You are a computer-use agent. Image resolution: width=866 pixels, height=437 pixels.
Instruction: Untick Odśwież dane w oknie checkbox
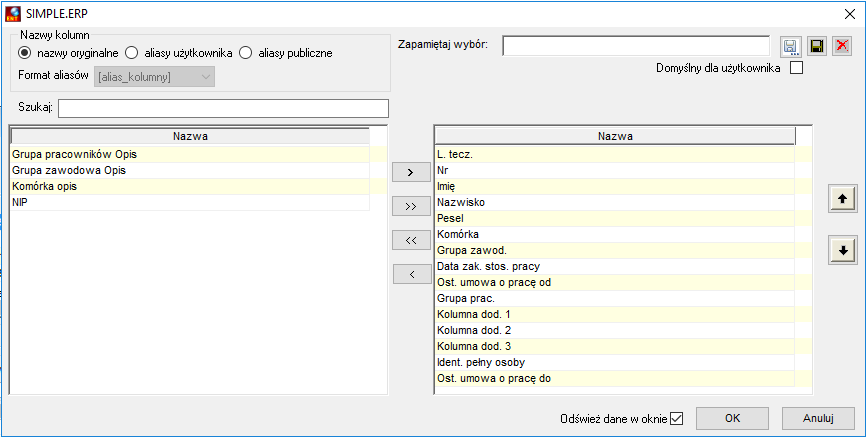[x=677, y=419]
